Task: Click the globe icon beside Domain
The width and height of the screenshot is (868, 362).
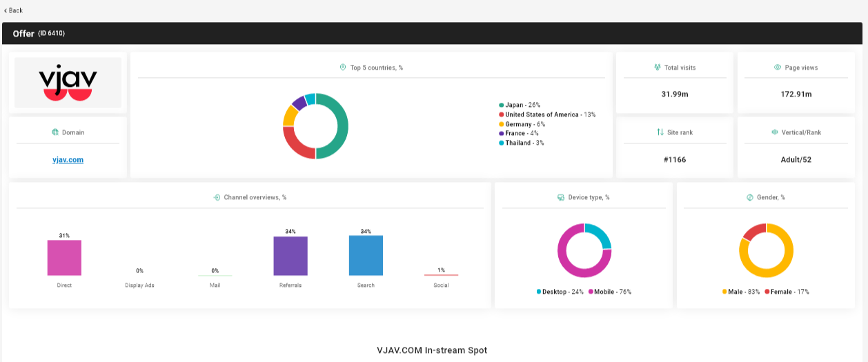Action: [x=55, y=132]
